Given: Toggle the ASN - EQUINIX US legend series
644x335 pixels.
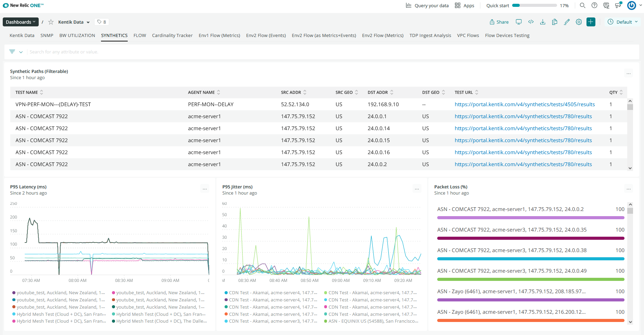Looking at the screenshot, I should click(x=371, y=321).
